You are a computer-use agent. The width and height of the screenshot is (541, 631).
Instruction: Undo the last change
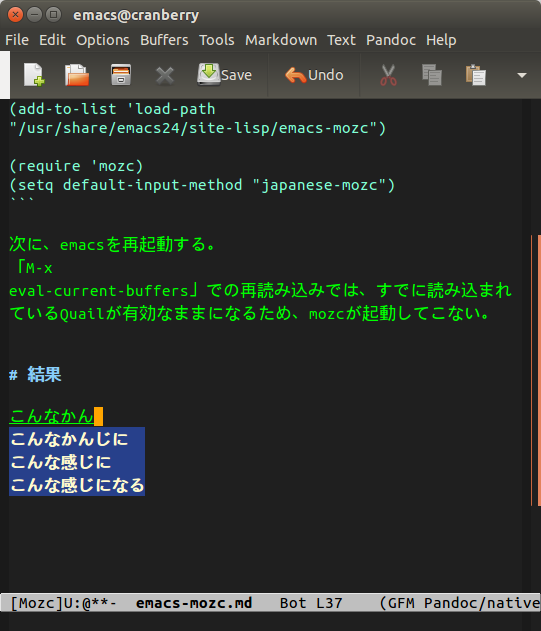(x=314, y=75)
